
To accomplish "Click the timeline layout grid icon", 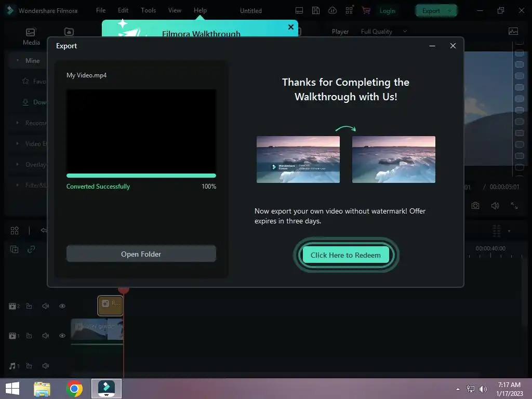I will (x=15, y=231).
